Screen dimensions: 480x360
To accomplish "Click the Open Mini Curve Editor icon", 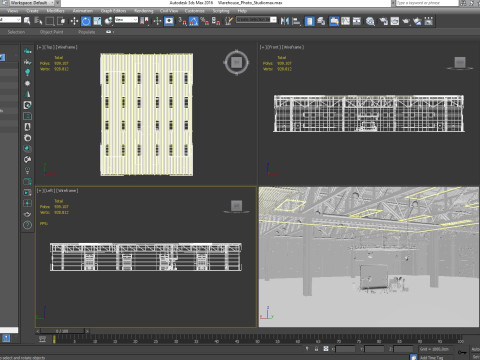I will tap(42, 339).
